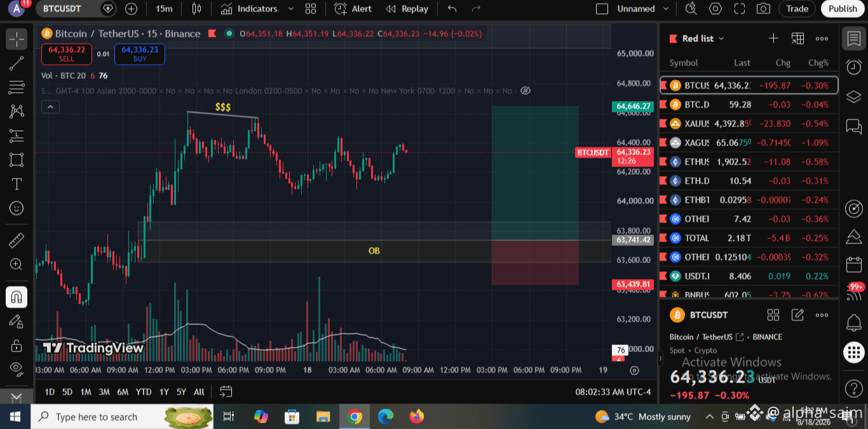Click the red SELL price button
The height and width of the screenshot is (429, 868).
[66, 54]
